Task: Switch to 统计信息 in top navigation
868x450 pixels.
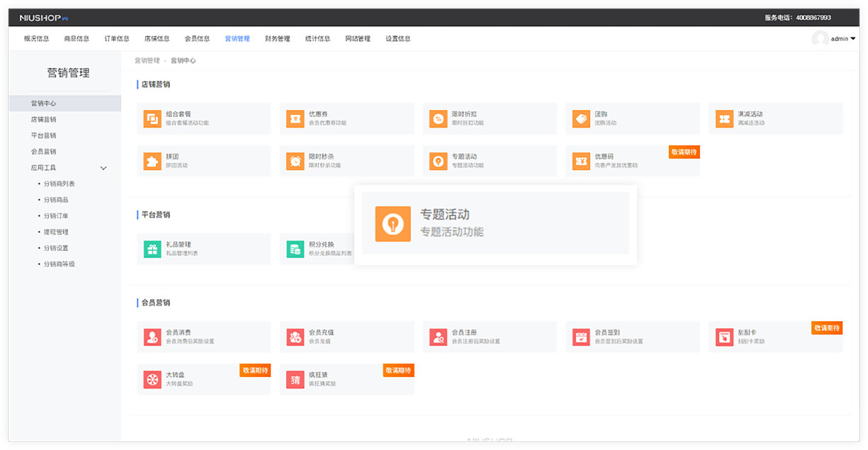Action: pyautogui.click(x=317, y=39)
